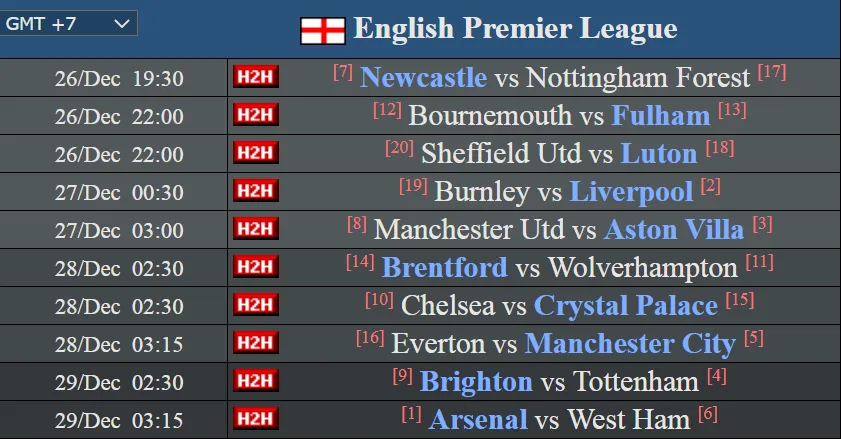The width and height of the screenshot is (841, 439).
Task: Select the Liverpool team link
Action: coord(631,192)
